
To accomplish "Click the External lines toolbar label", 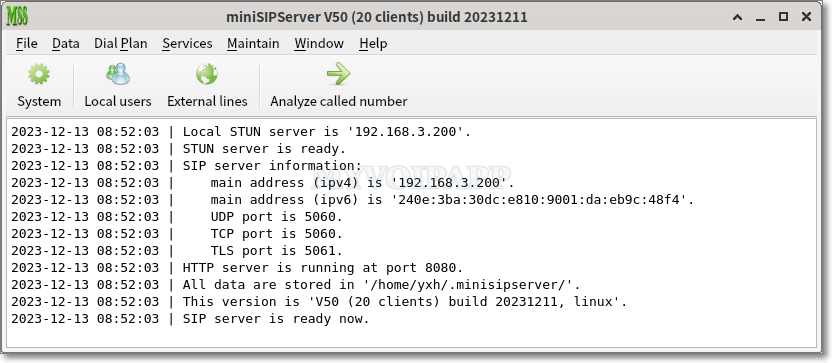I will [x=207, y=101].
